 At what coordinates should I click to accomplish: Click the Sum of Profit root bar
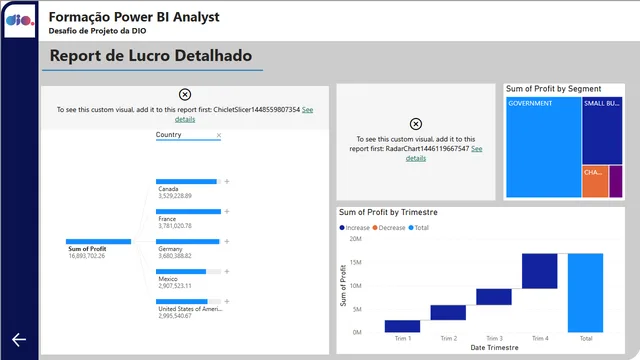click(x=98, y=241)
